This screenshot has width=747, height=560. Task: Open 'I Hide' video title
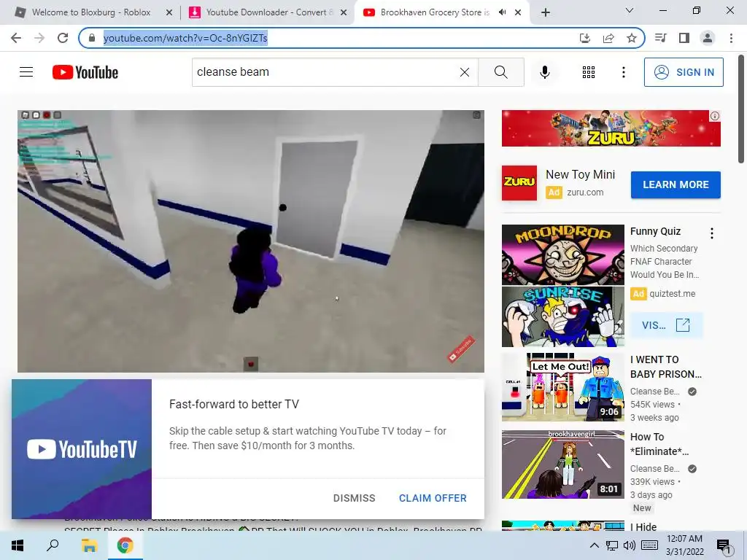(643, 526)
